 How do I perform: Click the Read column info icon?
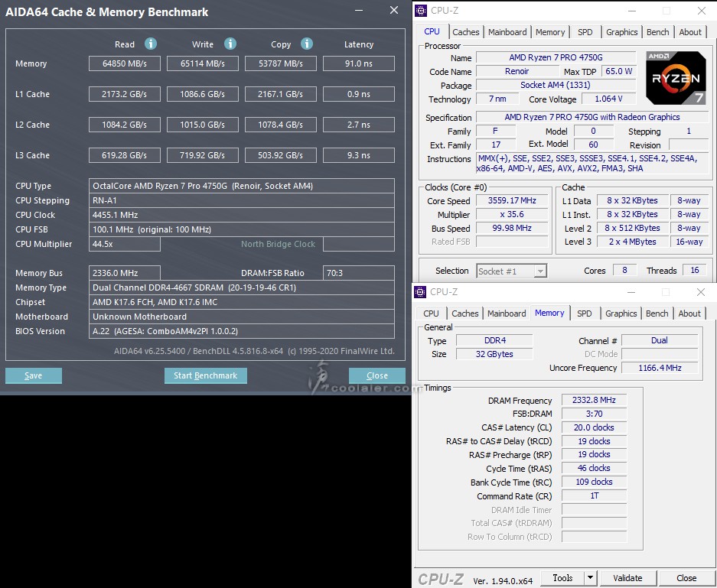click(151, 44)
